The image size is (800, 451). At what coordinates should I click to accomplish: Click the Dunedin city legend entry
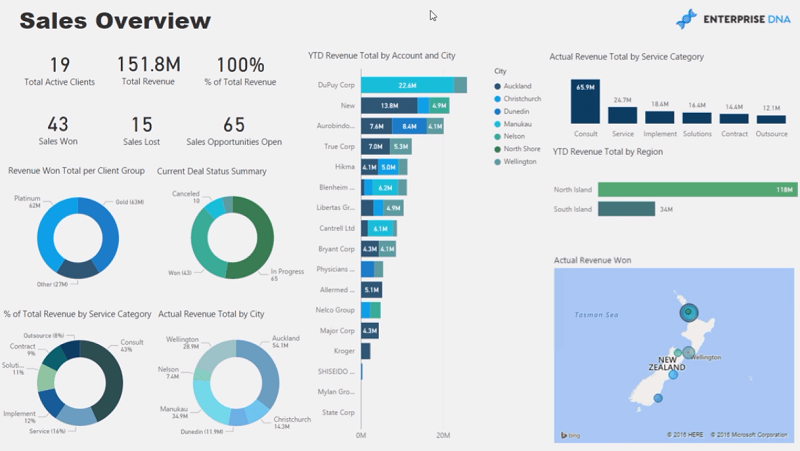coord(512,111)
